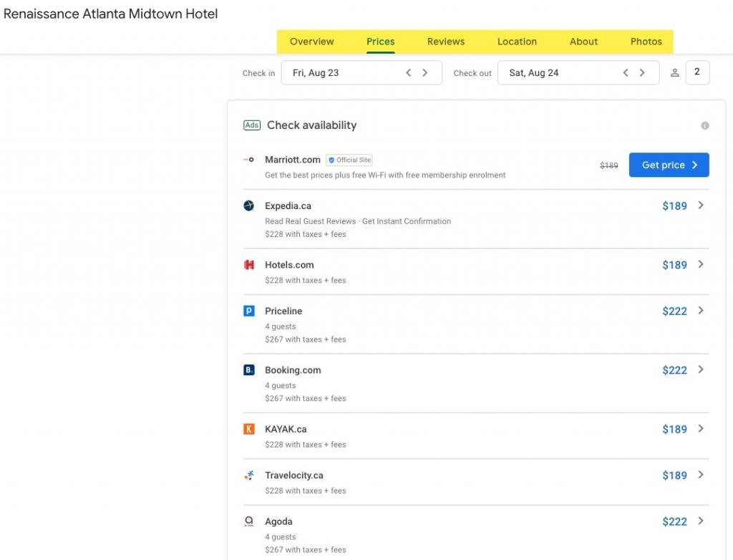This screenshot has width=733, height=560.
Task: Open the Expedia.ca listing name
Action: 288,206
